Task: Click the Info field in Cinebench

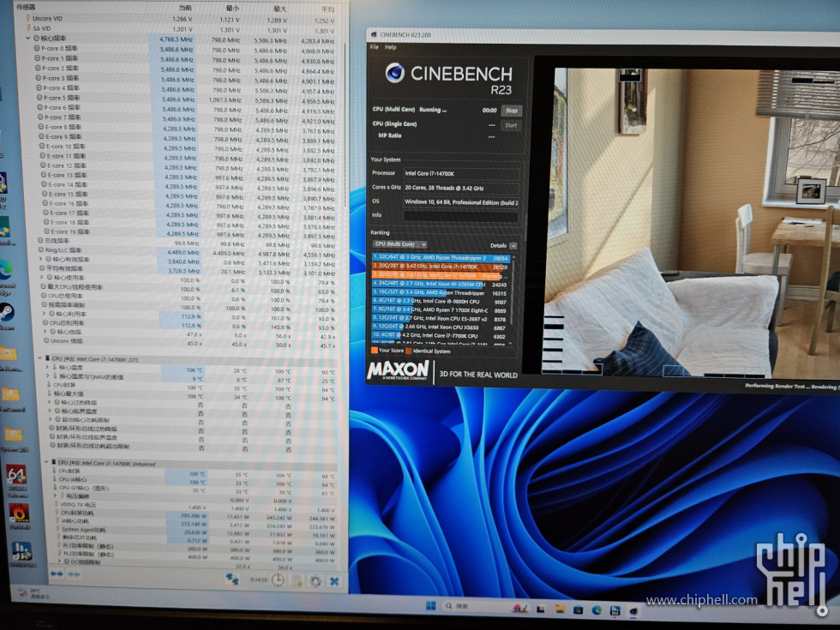Action: click(461, 216)
